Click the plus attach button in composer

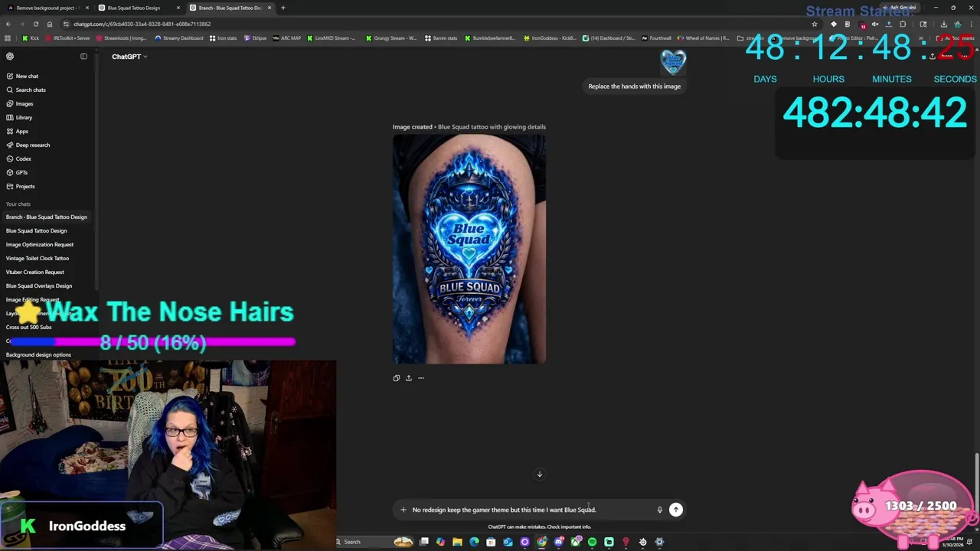tap(403, 510)
